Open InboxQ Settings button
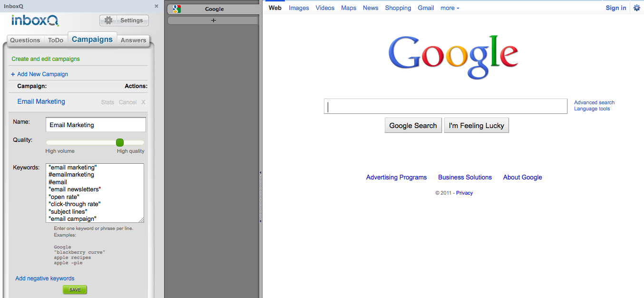The image size is (644, 298). 124,20
